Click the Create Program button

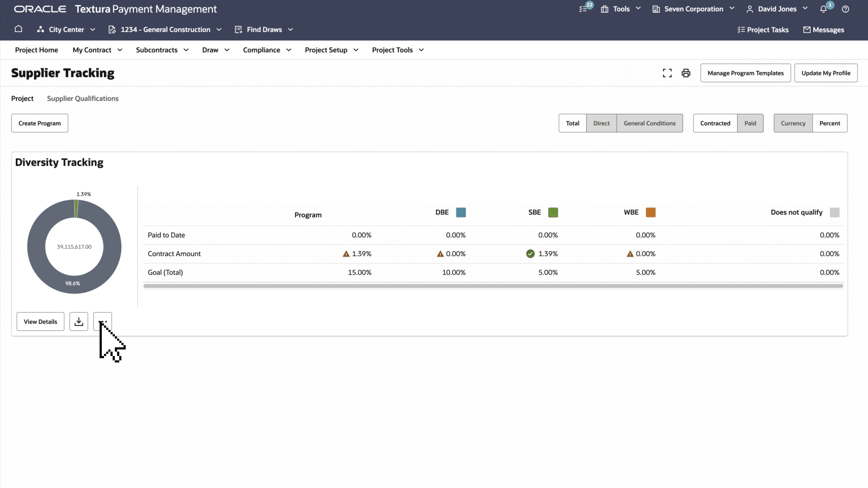[40, 123]
